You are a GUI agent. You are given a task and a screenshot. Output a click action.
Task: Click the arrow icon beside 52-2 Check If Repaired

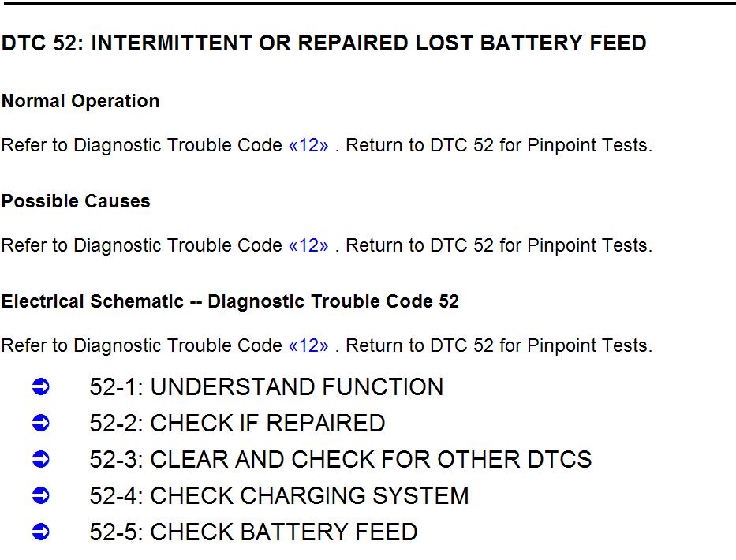pyautogui.click(x=41, y=424)
